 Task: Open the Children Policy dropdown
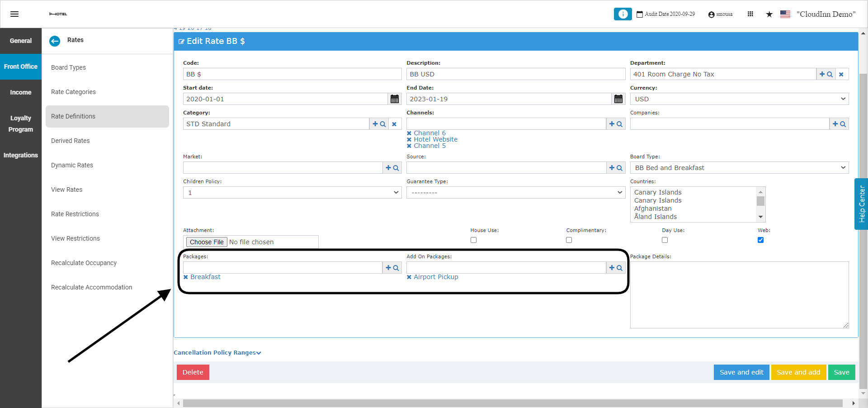292,193
